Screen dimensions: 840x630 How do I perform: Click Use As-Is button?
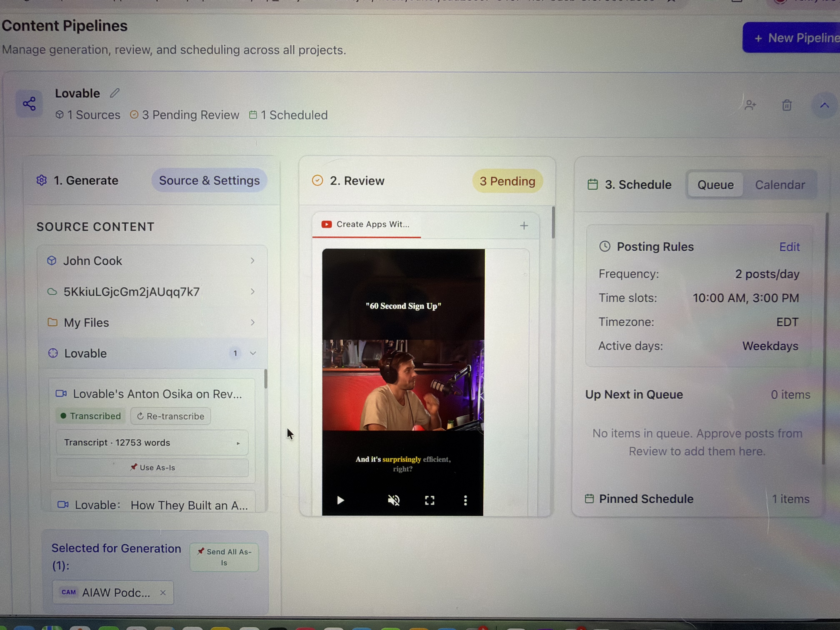coord(152,467)
